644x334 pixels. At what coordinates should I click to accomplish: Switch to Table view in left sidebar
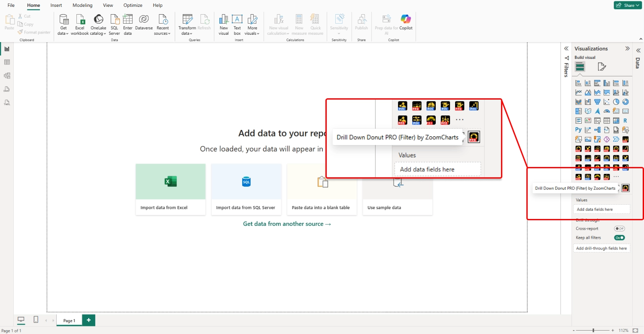click(x=7, y=62)
